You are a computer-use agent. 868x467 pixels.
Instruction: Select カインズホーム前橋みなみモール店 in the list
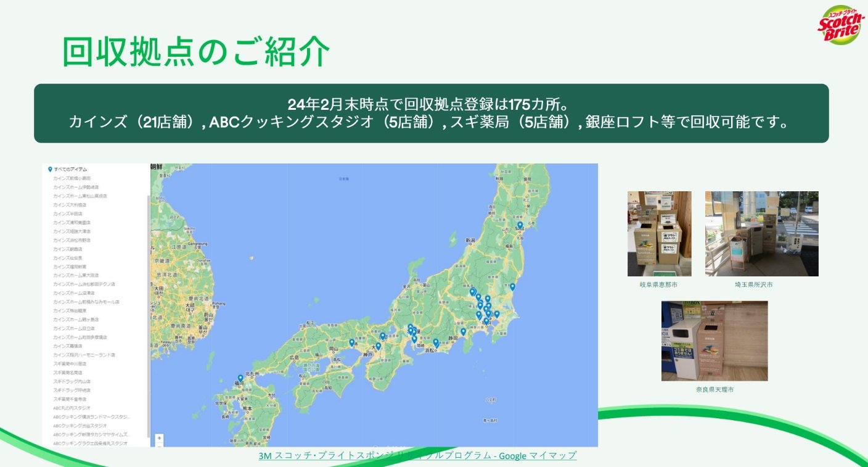click(x=86, y=302)
